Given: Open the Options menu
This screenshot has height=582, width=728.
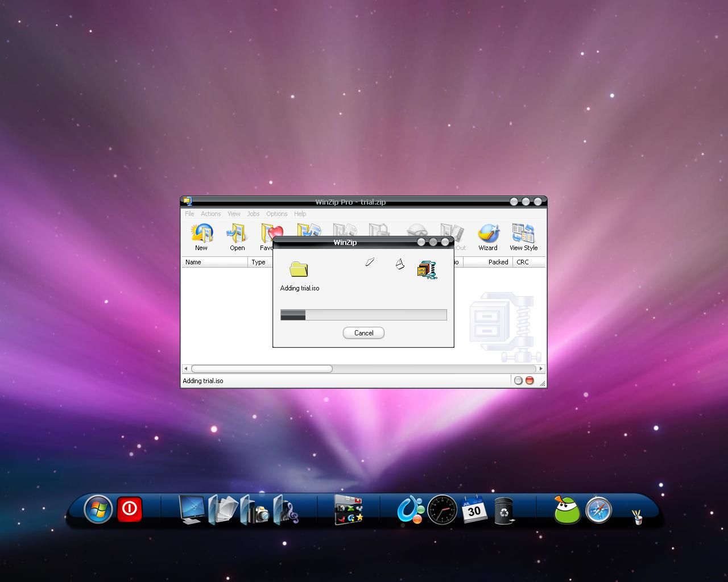Looking at the screenshot, I should click(277, 214).
